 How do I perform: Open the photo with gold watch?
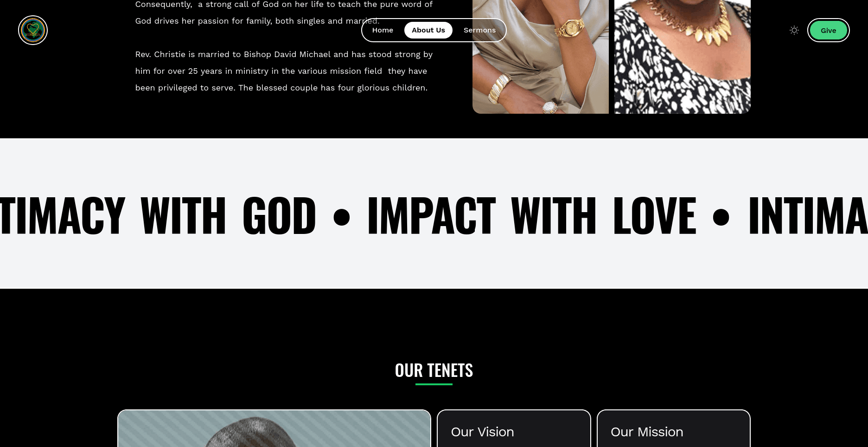(x=541, y=57)
